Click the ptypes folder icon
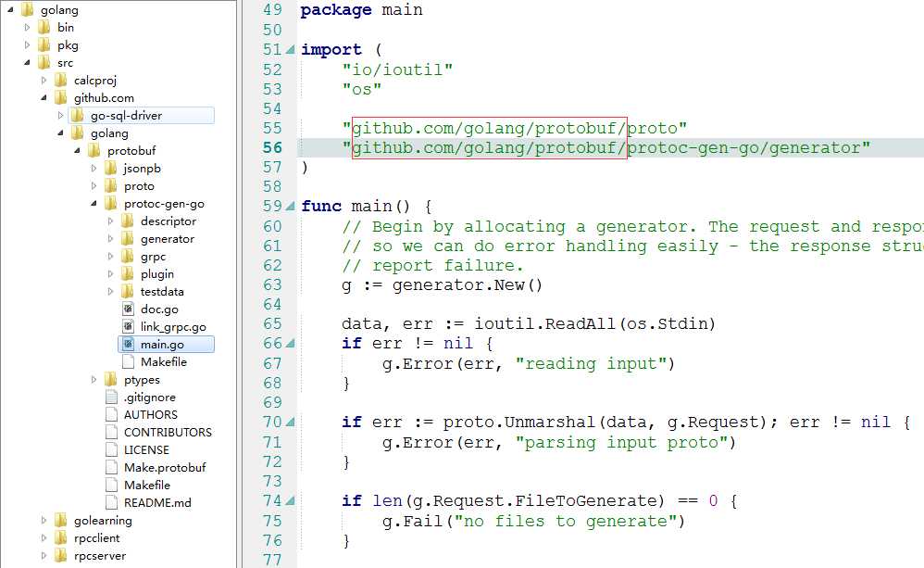 coord(111,380)
